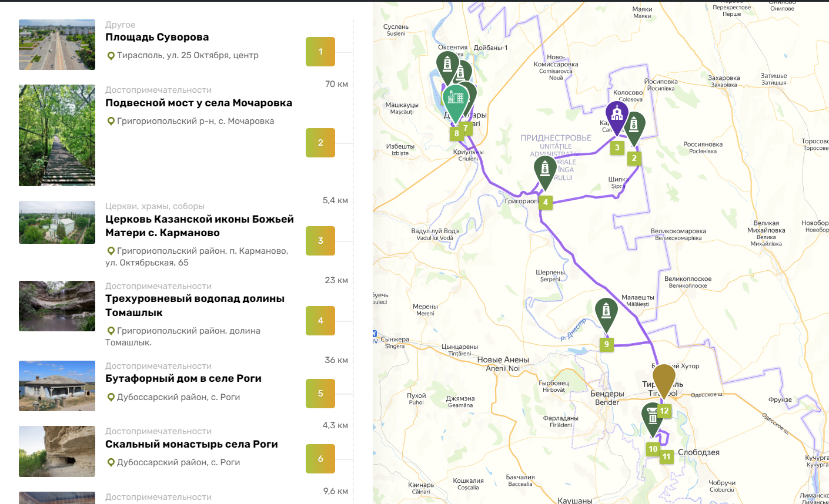Viewport: 829px width, 504px height.
Task: Click the Дубоссарский район, с. Роги address under Бутафорный дом
Action: (178, 397)
